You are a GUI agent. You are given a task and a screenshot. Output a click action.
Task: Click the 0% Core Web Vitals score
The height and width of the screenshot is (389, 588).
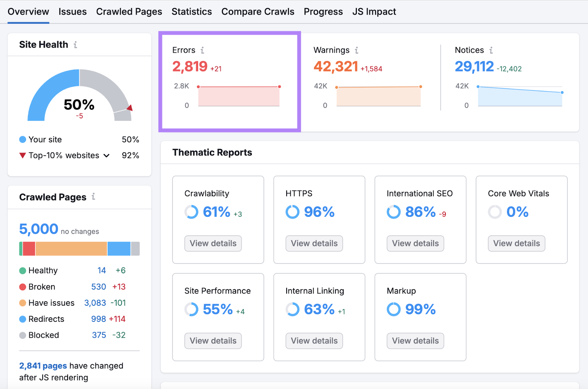pos(517,212)
